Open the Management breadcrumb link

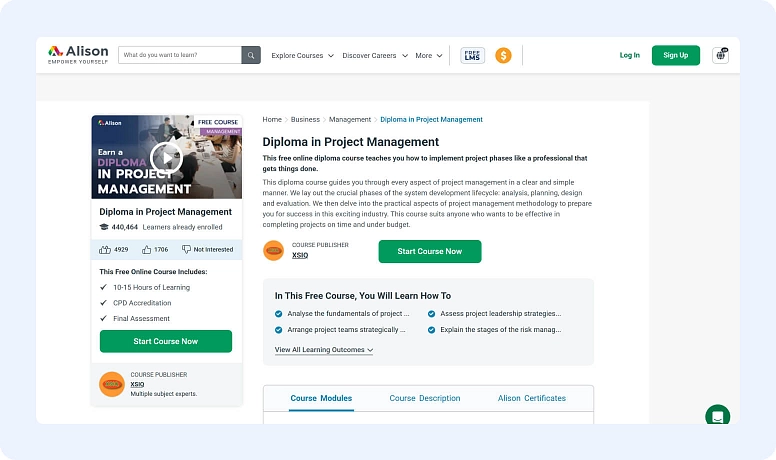pyautogui.click(x=350, y=119)
